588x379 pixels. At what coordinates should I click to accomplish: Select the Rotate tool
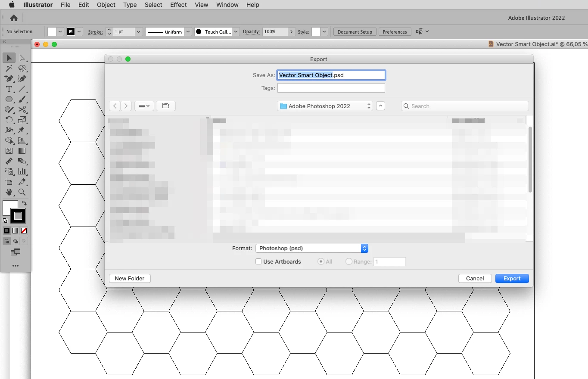[x=9, y=120]
